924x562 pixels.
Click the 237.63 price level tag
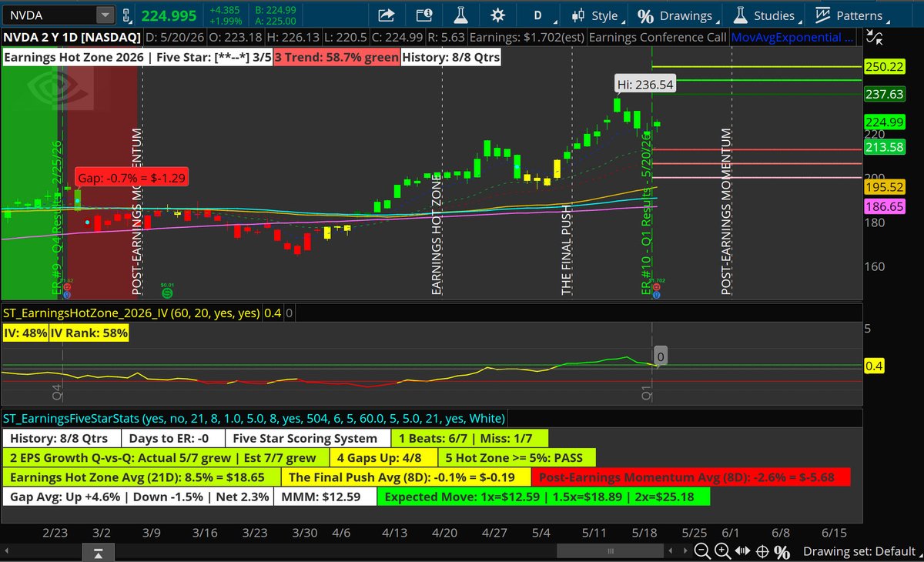click(x=884, y=94)
